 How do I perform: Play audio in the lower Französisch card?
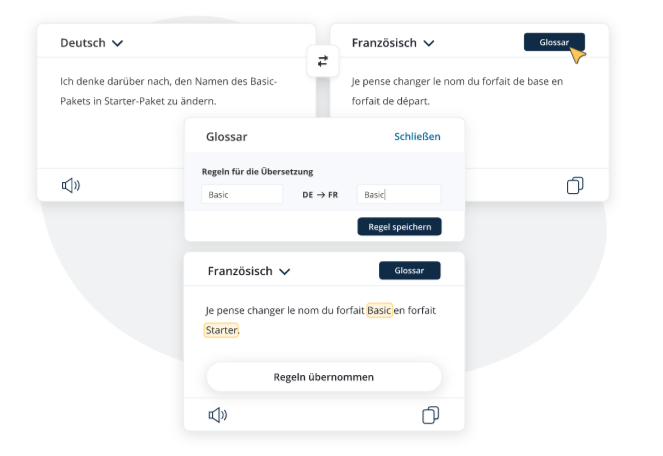[x=217, y=415]
